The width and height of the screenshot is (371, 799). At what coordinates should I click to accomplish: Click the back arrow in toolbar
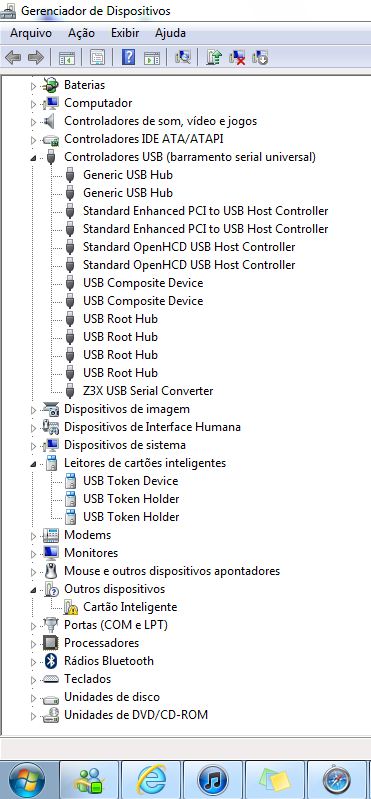12,57
